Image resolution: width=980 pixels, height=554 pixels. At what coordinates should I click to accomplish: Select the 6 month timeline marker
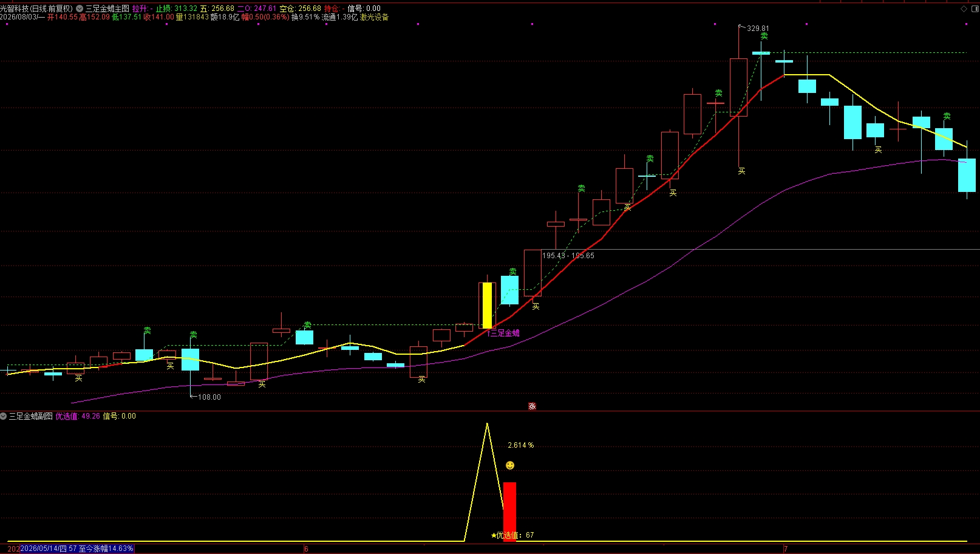coord(306,549)
